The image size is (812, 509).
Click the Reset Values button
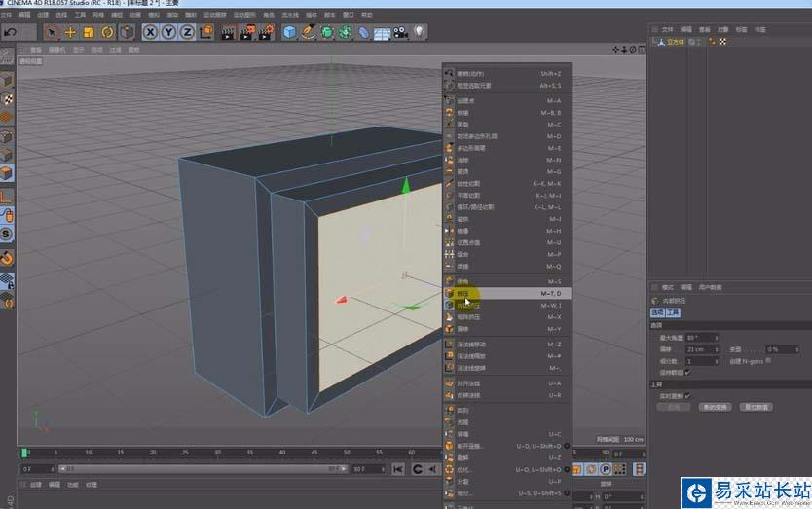757,407
